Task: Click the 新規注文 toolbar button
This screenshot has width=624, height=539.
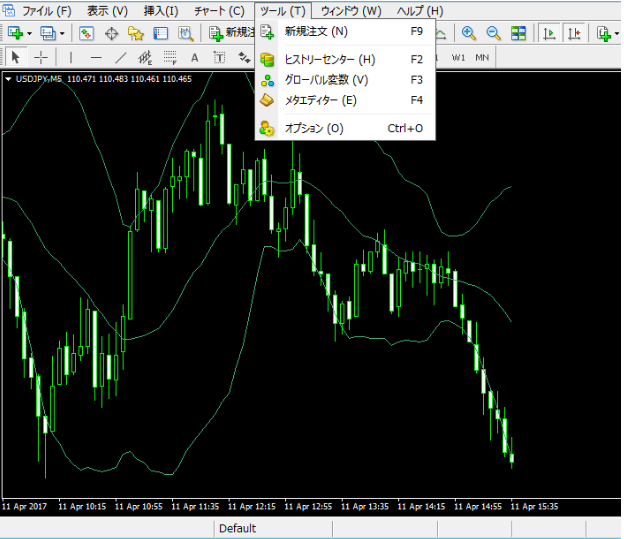Action: pyautogui.click(x=232, y=33)
